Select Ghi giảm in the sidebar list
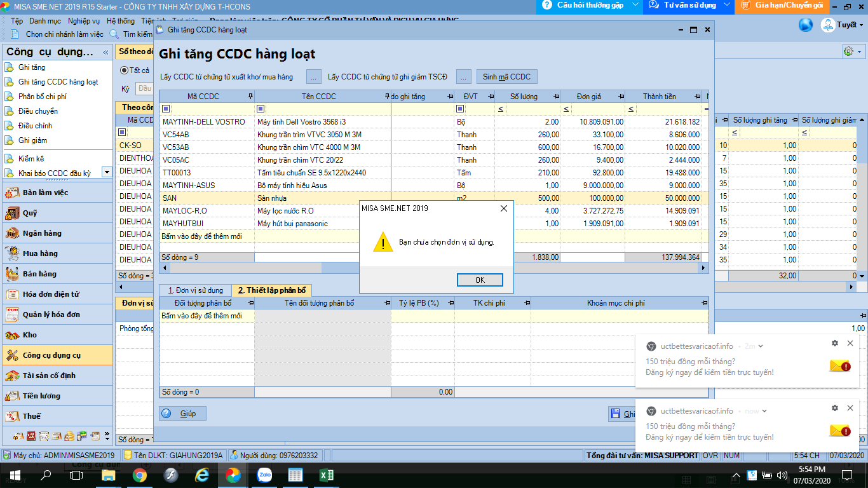 (32, 140)
